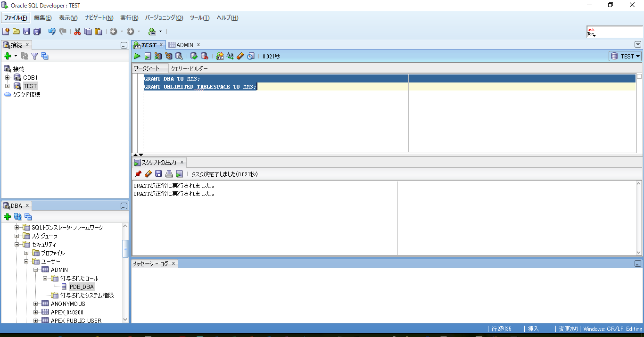Screen dimensions: 644x337
Task: Open the ナビゲート(N) menu
Action: coord(99,17)
